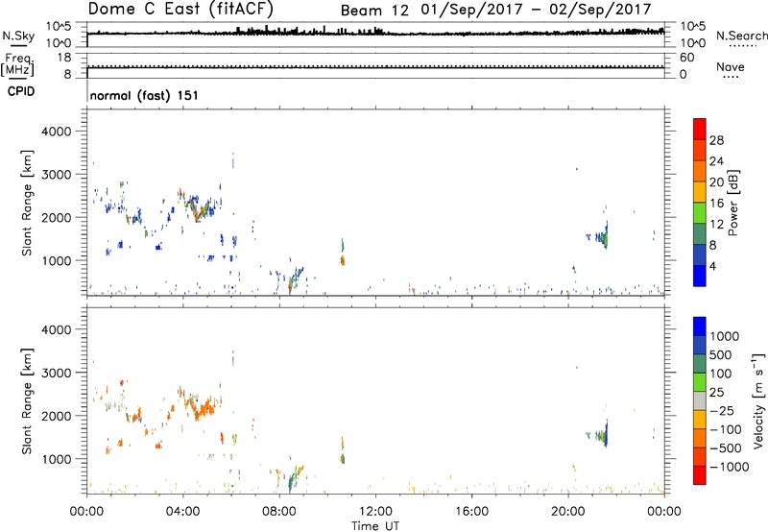The image size is (768, 532).
Task: Click the '3000' range tick in the power panel
Action: 57,175
